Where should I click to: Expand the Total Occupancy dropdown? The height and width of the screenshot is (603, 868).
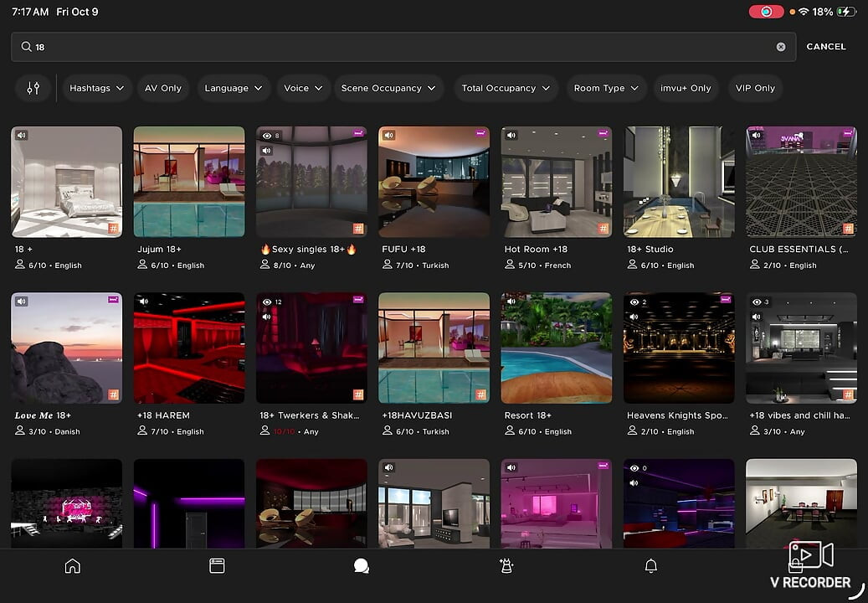[506, 88]
